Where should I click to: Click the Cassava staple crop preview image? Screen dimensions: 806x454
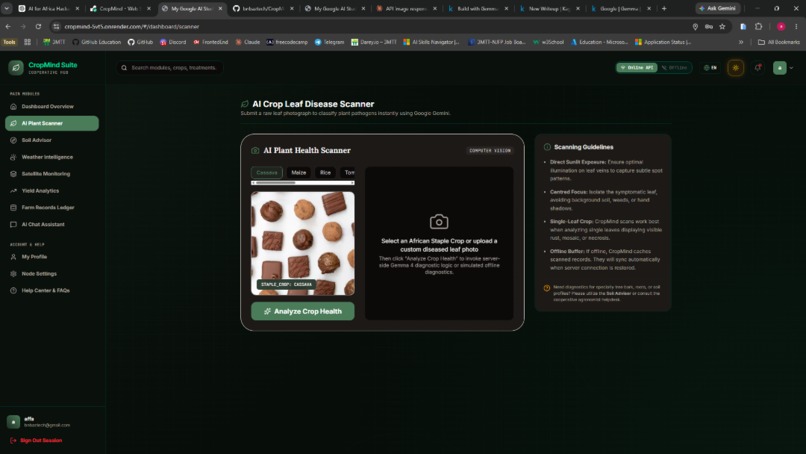click(x=303, y=243)
